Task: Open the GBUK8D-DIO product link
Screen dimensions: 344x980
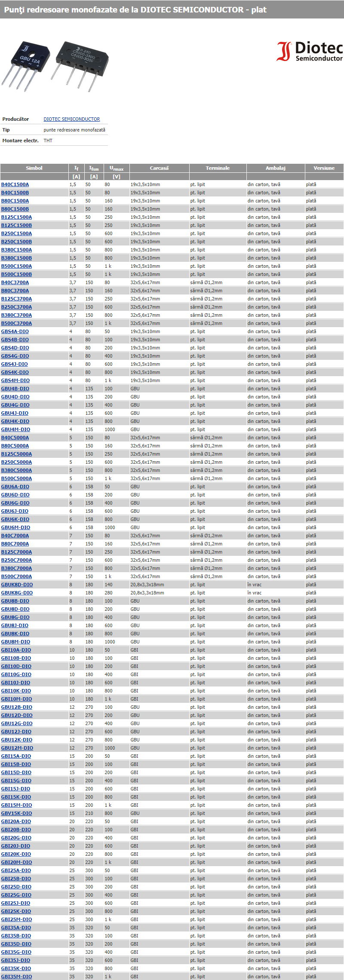Action: tap(17, 585)
